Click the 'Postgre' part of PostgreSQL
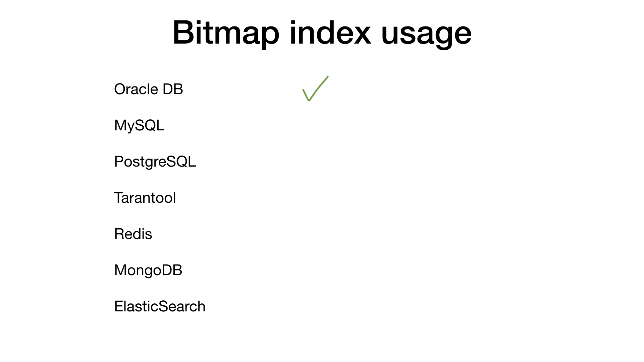This screenshot has height=362, width=644. tap(140, 162)
